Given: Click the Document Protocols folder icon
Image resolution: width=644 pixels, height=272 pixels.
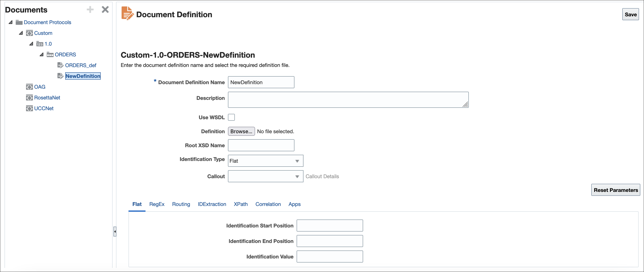Looking at the screenshot, I should pos(19,23).
